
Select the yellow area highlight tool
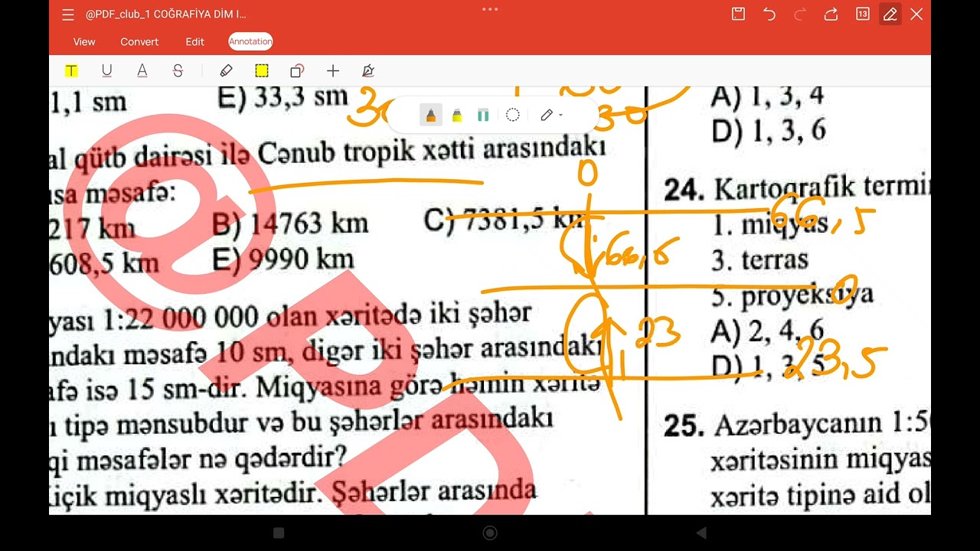click(x=262, y=71)
